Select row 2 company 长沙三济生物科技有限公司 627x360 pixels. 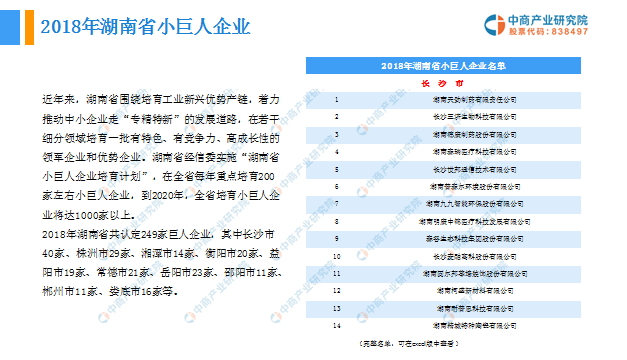[x=474, y=117]
